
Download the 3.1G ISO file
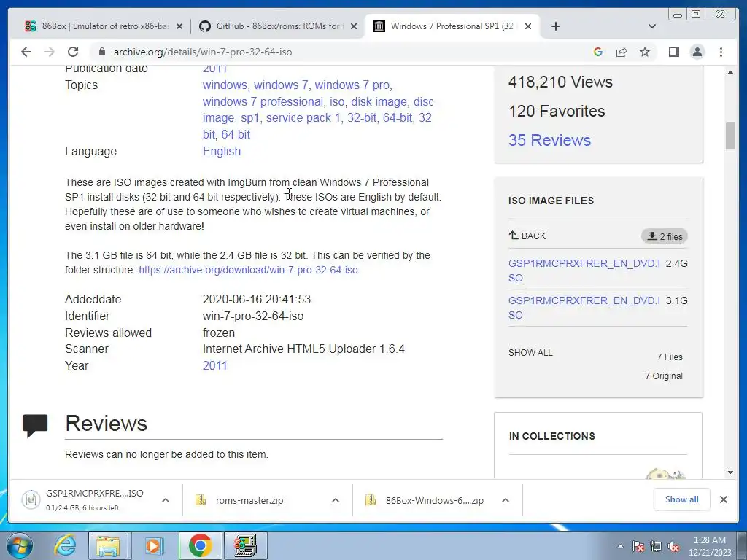[584, 308]
